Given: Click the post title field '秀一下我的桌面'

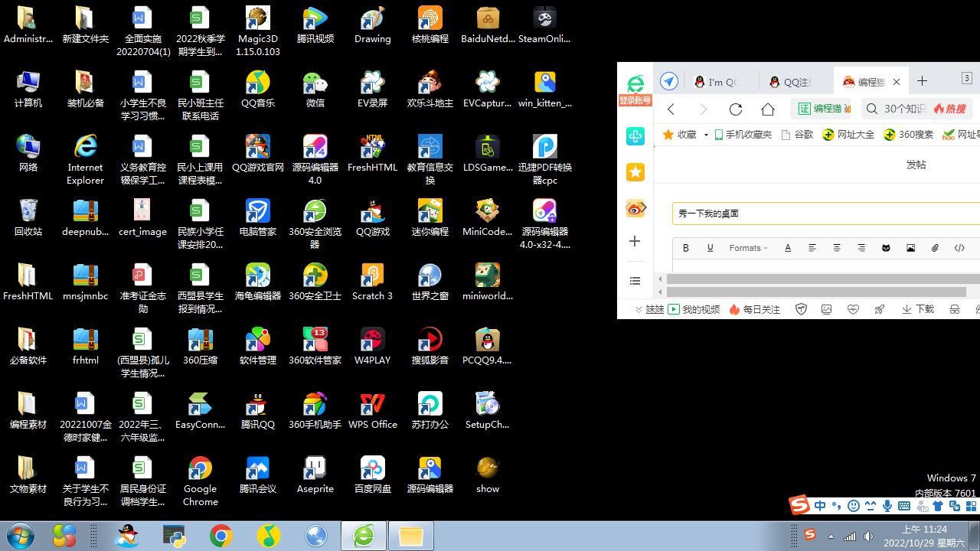Looking at the screenshot, I should (x=826, y=214).
